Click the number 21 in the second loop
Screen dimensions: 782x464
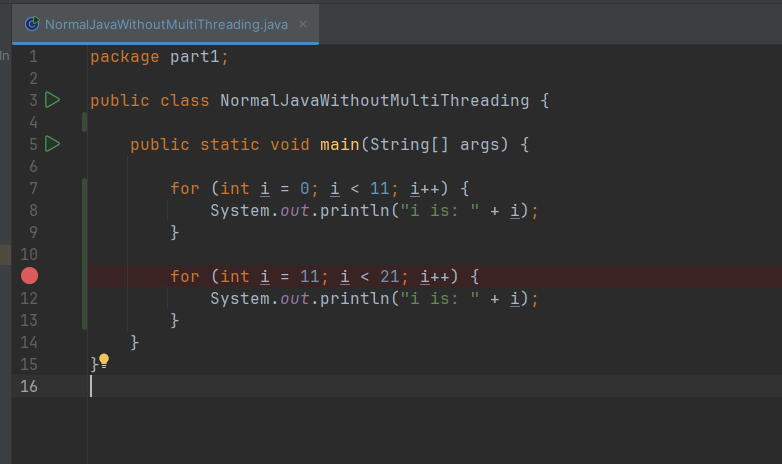click(x=390, y=276)
